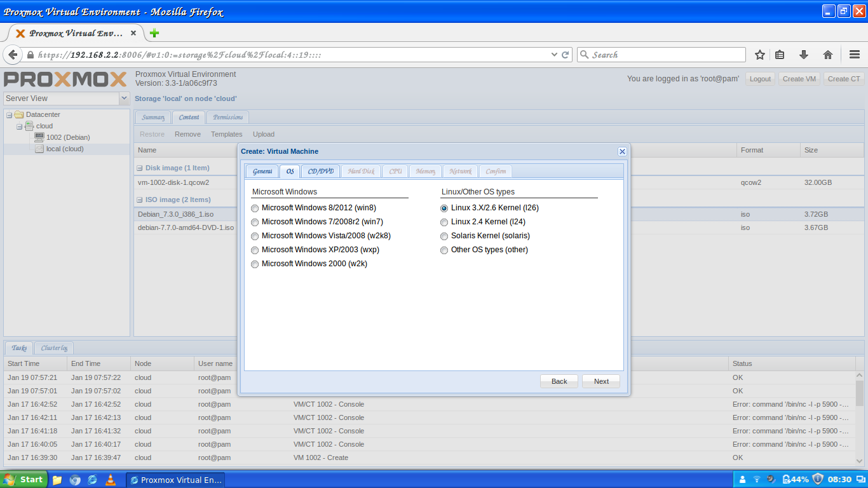The image size is (868, 488).
Task: Click the Create CT button
Action: [844, 79]
